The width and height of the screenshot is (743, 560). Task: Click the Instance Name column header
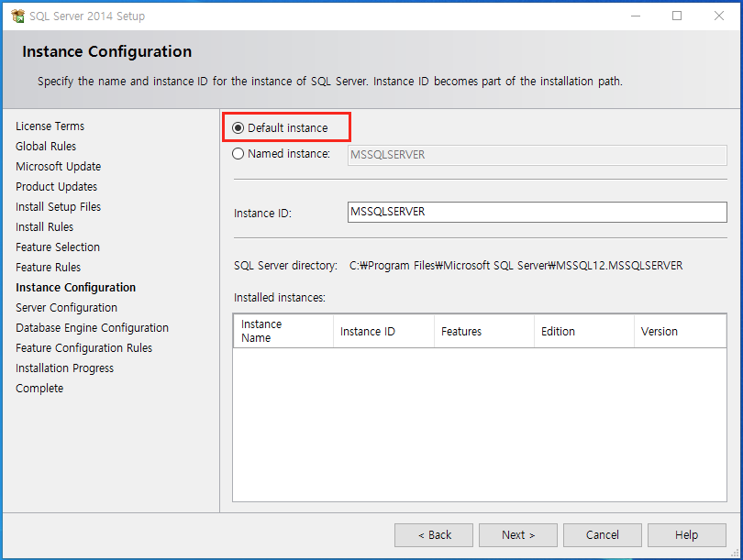(x=283, y=331)
